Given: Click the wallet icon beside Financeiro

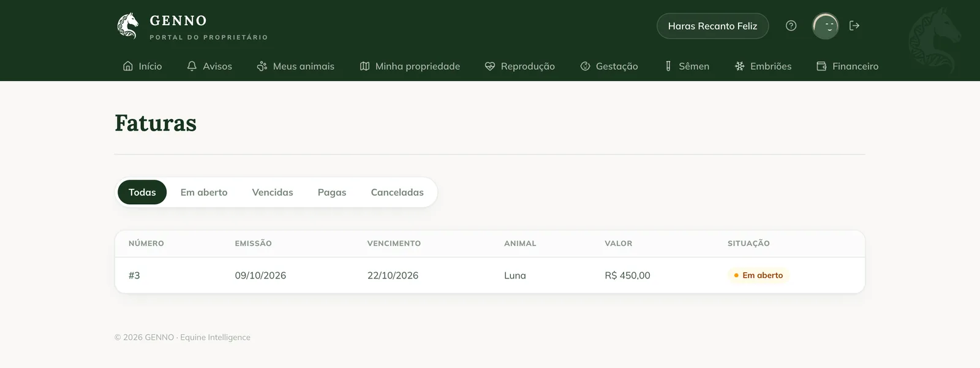Looking at the screenshot, I should click(x=821, y=66).
